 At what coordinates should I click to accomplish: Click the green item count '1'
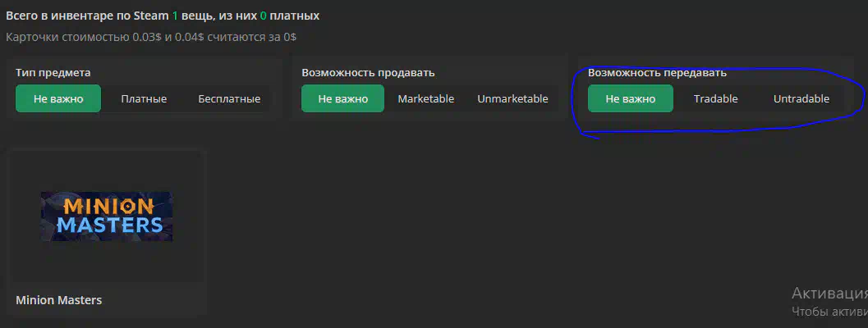coord(175,16)
